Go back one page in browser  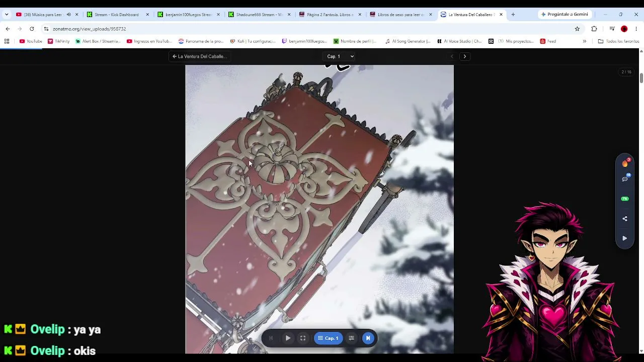click(x=8, y=29)
